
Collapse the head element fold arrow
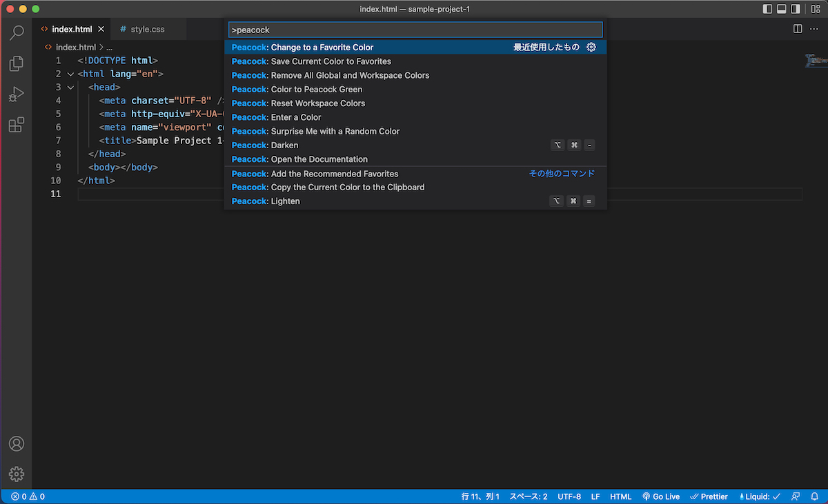pyautogui.click(x=70, y=87)
